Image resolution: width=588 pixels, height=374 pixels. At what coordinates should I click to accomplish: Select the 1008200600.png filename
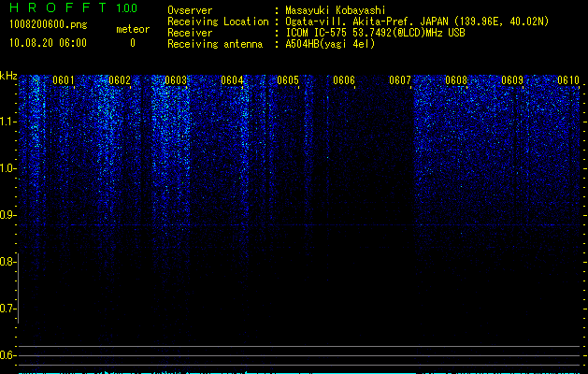49,25
